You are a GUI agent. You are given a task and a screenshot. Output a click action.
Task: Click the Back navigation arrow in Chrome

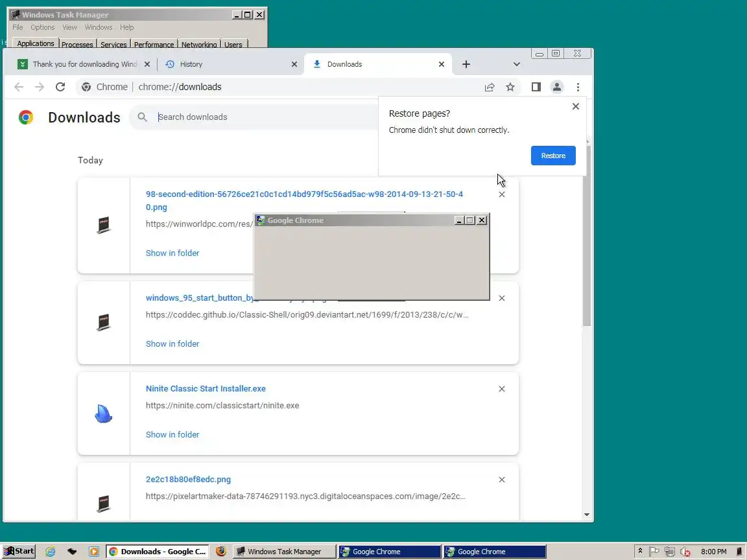(19, 87)
